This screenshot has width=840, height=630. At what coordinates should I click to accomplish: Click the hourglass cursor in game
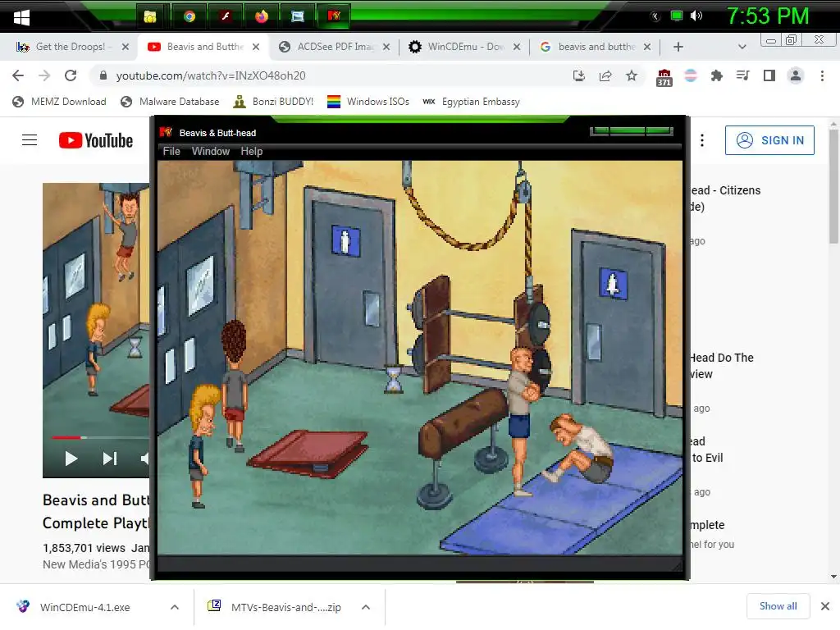click(393, 378)
